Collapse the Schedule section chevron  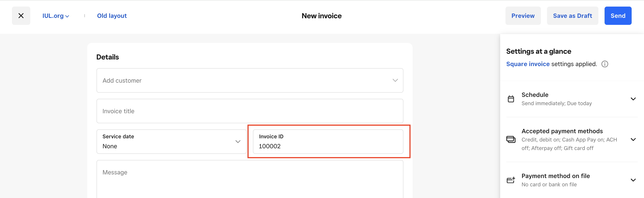(x=633, y=99)
